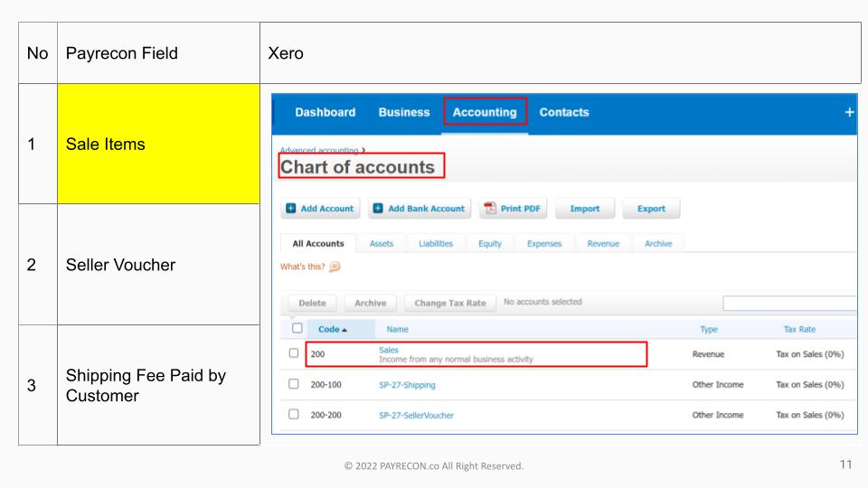This screenshot has width=868, height=488.
Task: Click the Delete button
Action: (312, 304)
